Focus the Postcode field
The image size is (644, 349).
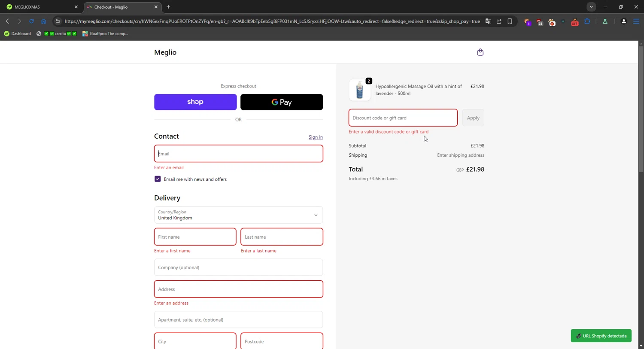tap(282, 341)
